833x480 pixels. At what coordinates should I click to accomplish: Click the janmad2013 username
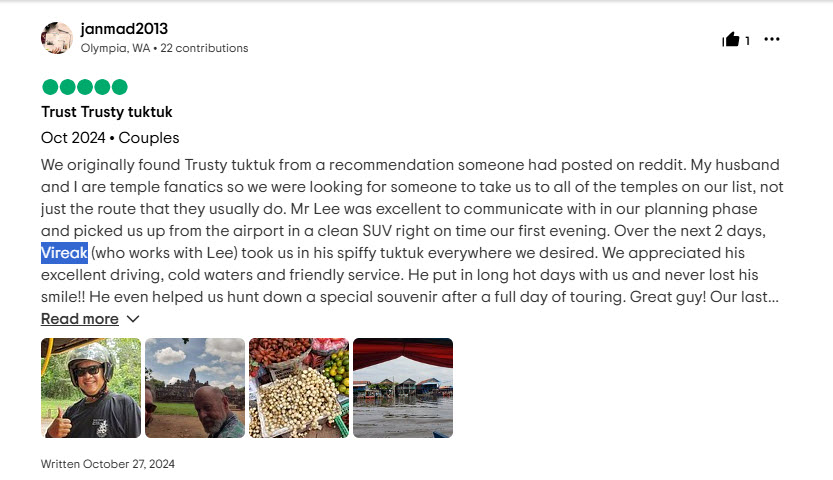124,29
